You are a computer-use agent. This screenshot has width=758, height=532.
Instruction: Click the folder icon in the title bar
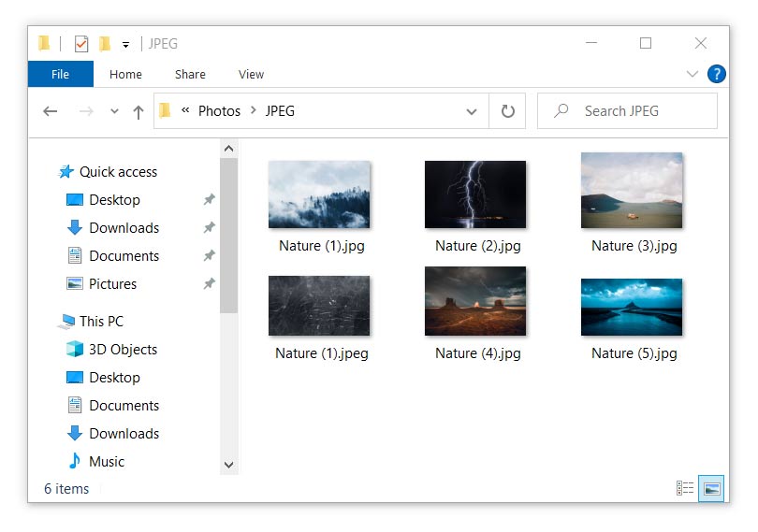pyautogui.click(x=44, y=44)
